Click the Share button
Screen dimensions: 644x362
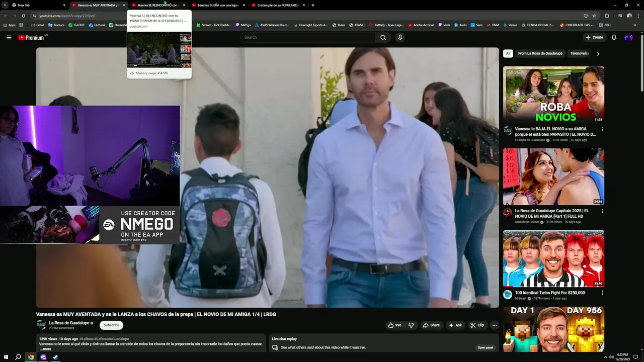(x=431, y=325)
